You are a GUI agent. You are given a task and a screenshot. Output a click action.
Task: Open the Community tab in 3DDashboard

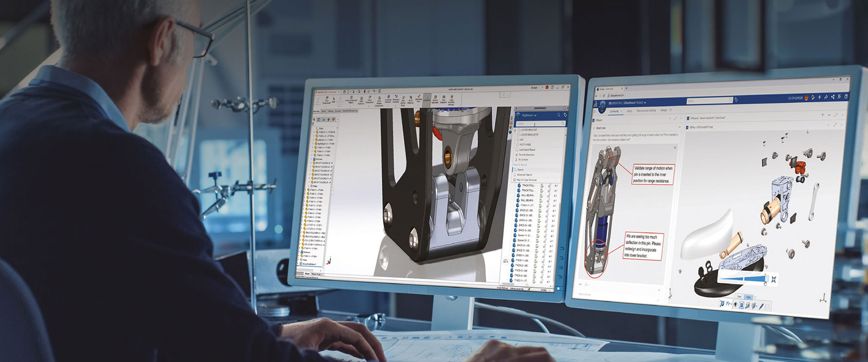pos(614,111)
